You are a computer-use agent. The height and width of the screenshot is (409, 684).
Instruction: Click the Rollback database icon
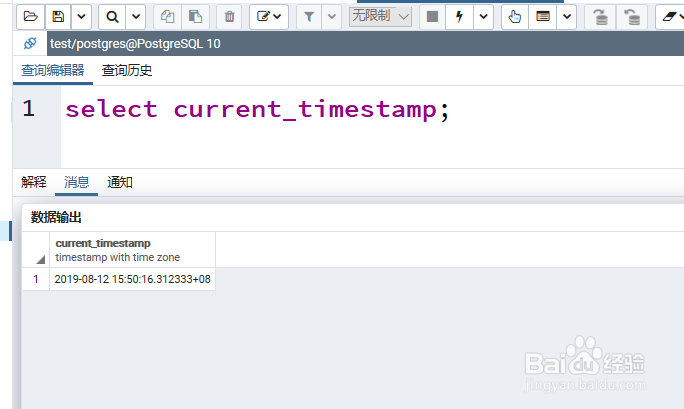point(632,17)
